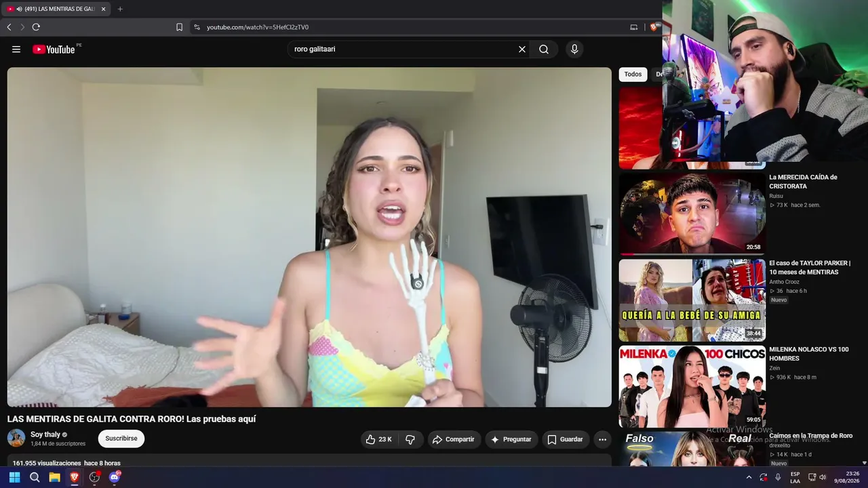
Task: Share the video via Compartir
Action: point(454,439)
